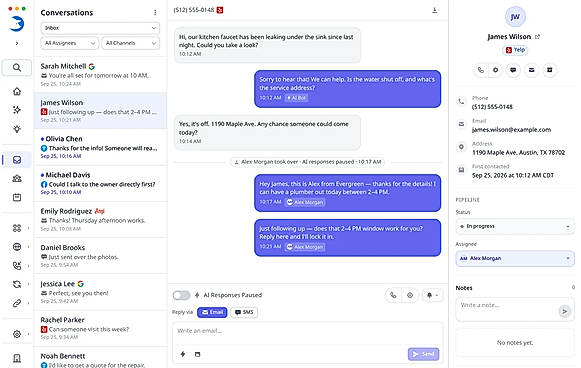The image size is (581, 368).
Task: Send email via contact panel envelope icon
Action: (x=531, y=70)
